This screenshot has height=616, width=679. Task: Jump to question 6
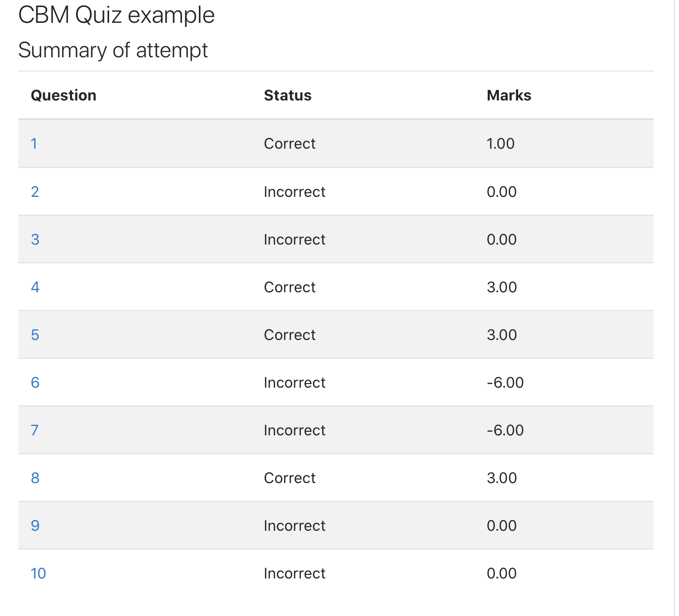[35, 383]
